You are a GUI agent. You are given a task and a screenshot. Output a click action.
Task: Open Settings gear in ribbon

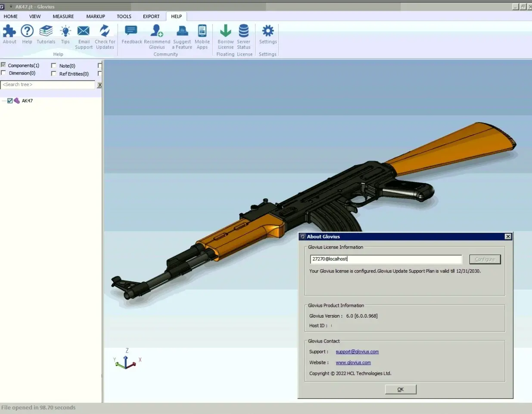coord(268,31)
